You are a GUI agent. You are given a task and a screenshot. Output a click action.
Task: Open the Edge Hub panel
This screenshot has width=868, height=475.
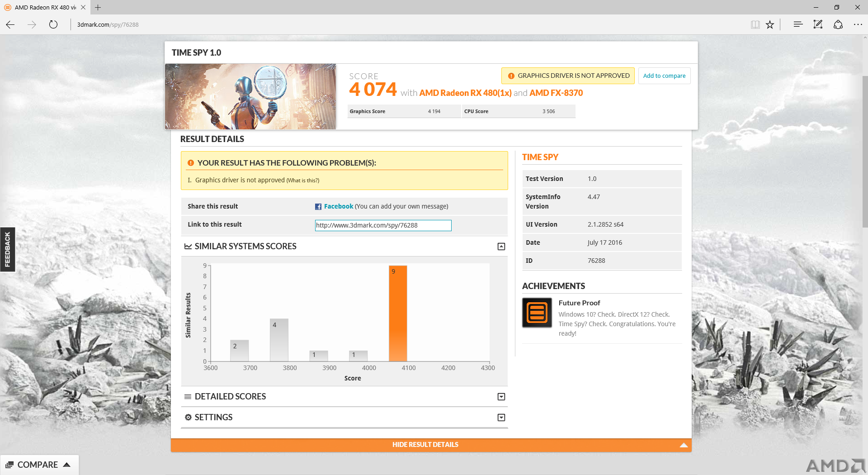(x=798, y=24)
